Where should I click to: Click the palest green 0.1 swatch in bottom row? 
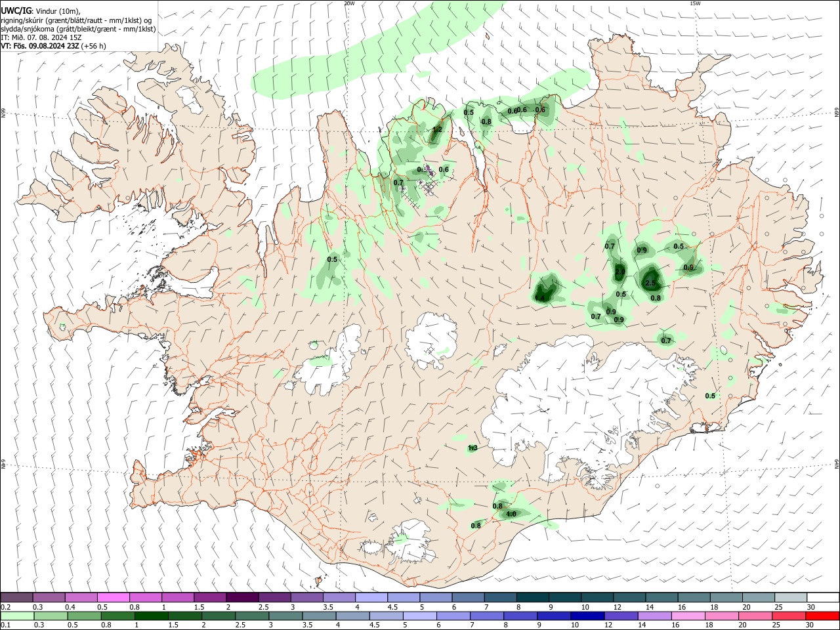(17, 616)
